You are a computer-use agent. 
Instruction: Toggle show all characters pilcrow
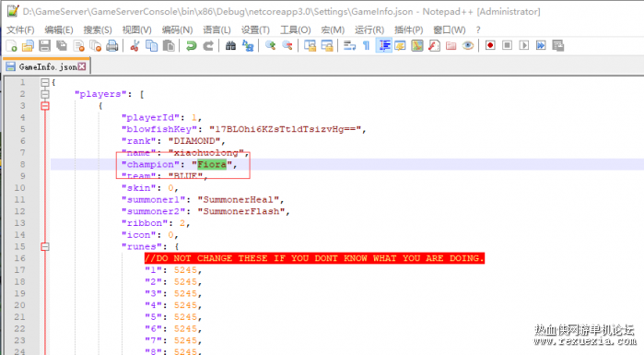(366, 45)
